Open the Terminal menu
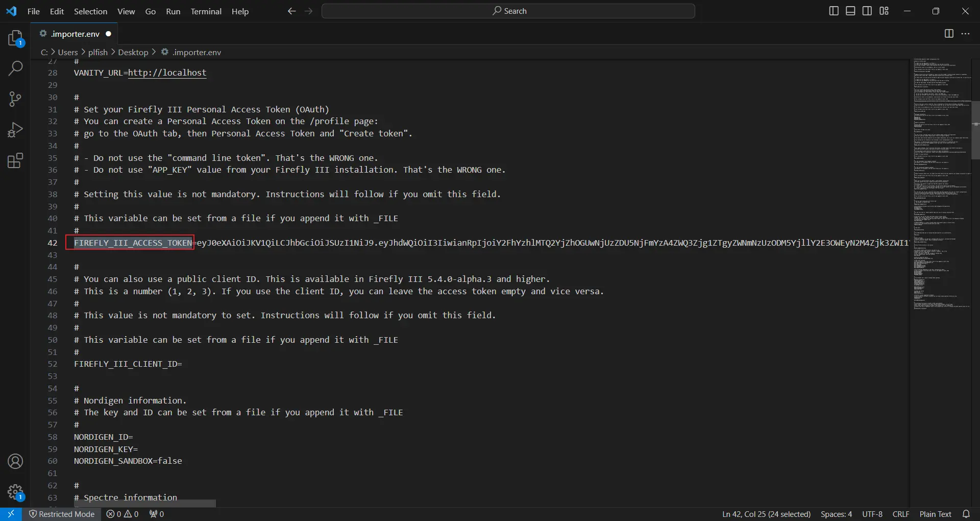Viewport: 980px width, 521px height. tap(206, 11)
